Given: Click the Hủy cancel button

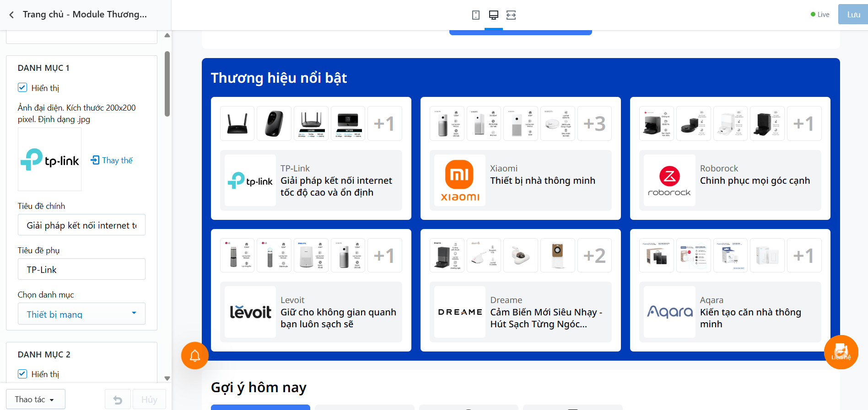Looking at the screenshot, I should (x=149, y=399).
